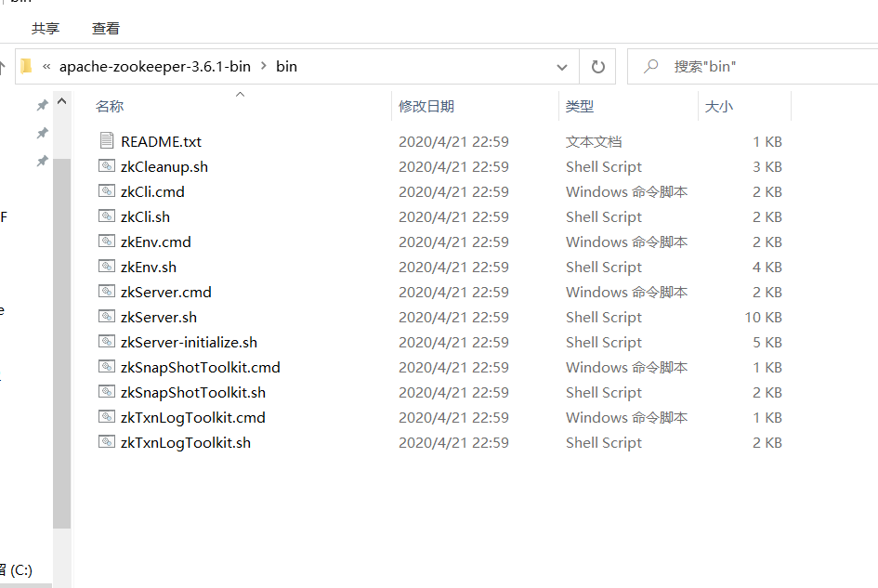Screen dimensions: 878x588
Task: Click the zkEnv.sh file icon
Action: tap(107, 267)
